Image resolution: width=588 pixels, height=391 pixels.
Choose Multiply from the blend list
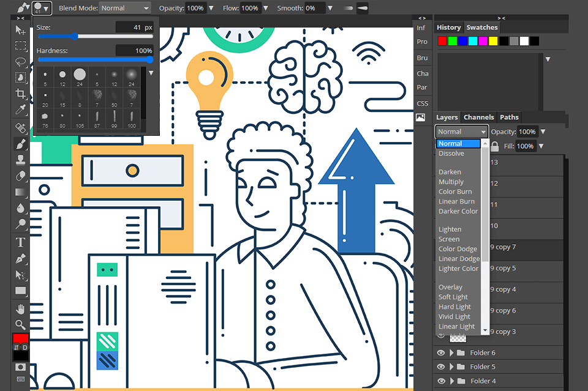[x=451, y=182]
